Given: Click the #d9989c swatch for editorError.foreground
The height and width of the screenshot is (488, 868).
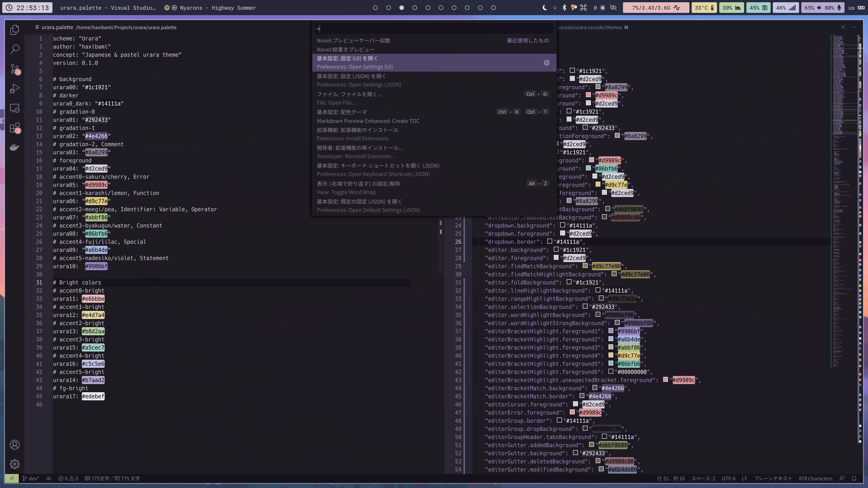Looking at the screenshot, I should pyautogui.click(x=572, y=412).
